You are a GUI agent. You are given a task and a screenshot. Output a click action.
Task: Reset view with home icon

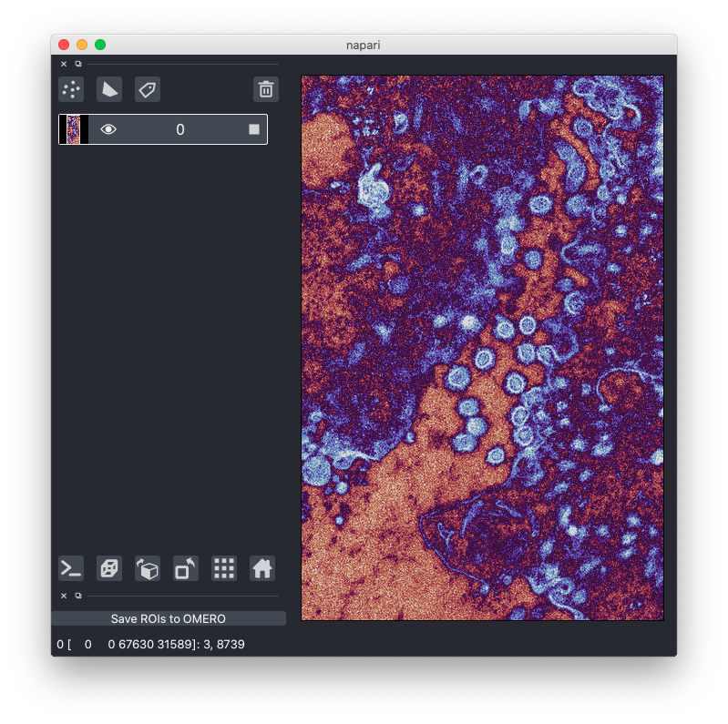click(262, 568)
